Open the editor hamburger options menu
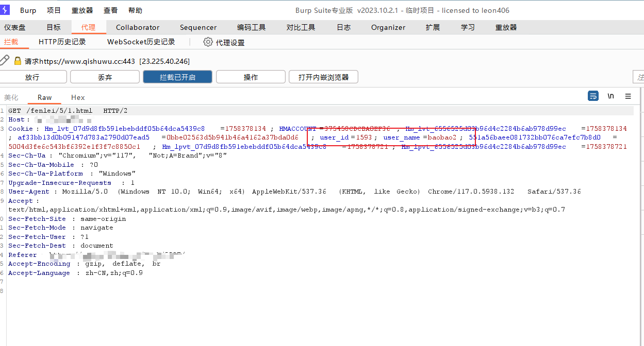 coord(628,96)
